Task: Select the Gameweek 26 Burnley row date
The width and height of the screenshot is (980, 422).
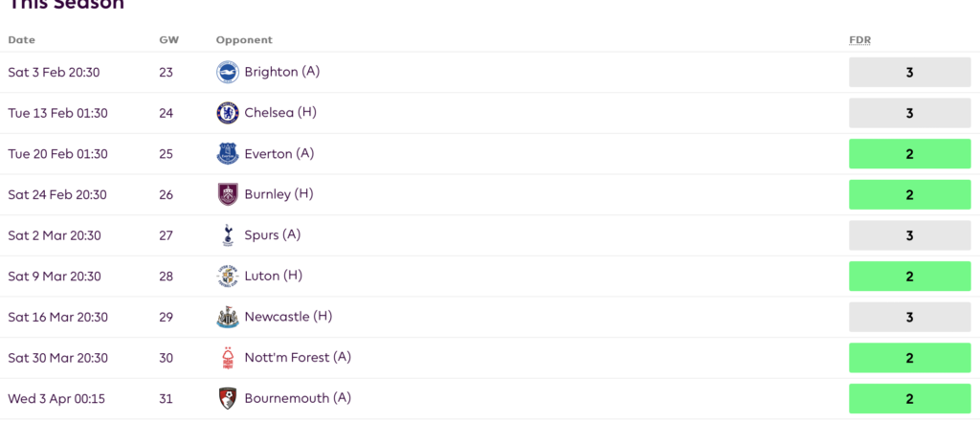Action: [x=57, y=194]
